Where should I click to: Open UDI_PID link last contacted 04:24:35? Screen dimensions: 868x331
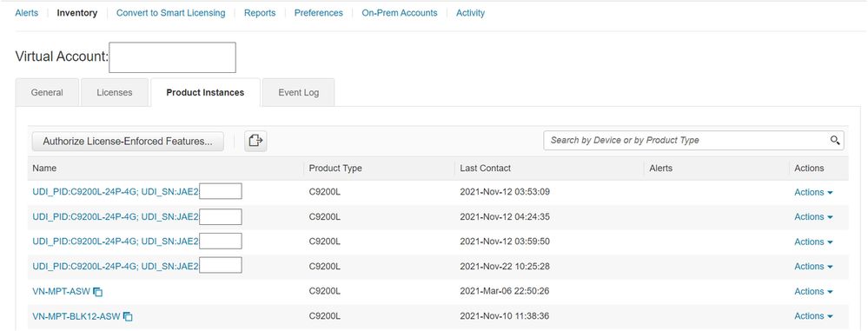click(x=116, y=217)
